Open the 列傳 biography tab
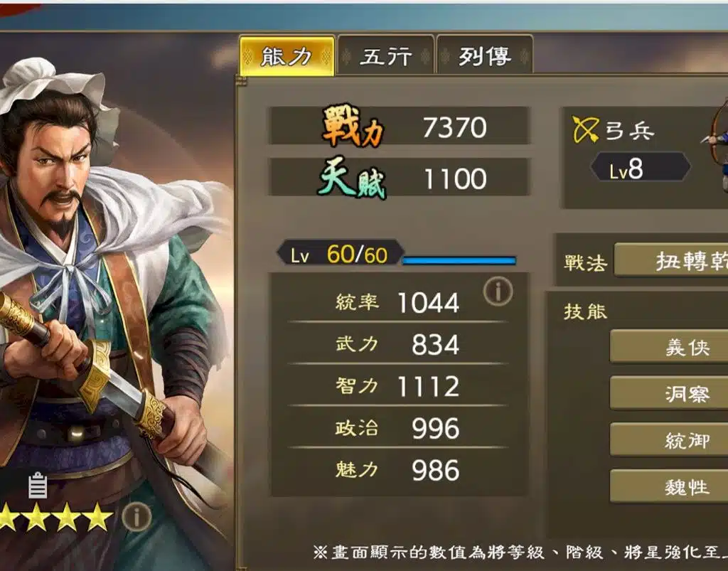 [485, 56]
